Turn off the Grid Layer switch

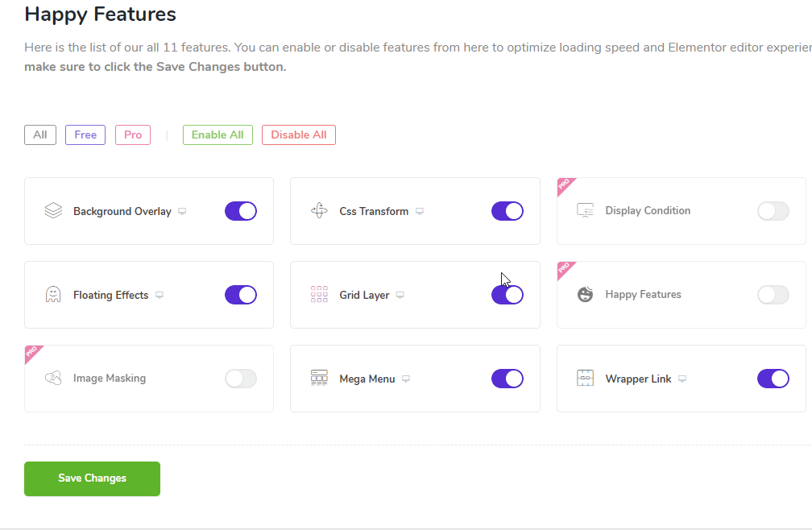[x=507, y=295]
